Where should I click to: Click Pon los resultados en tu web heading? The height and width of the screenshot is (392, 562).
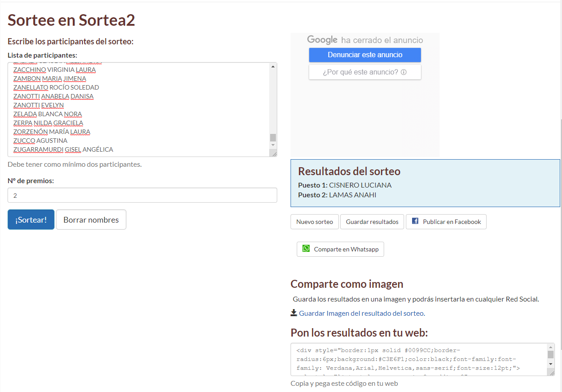(x=359, y=333)
